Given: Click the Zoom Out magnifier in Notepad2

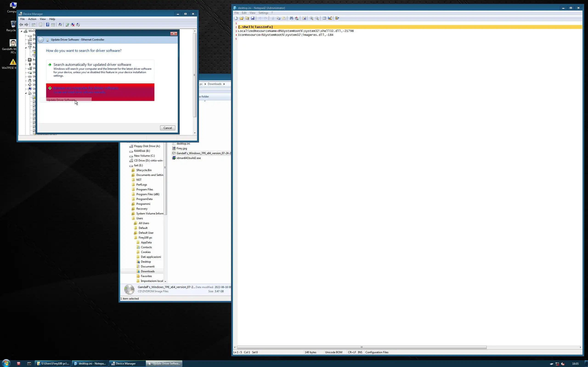Looking at the screenshot, I should (x=317, y=18).
